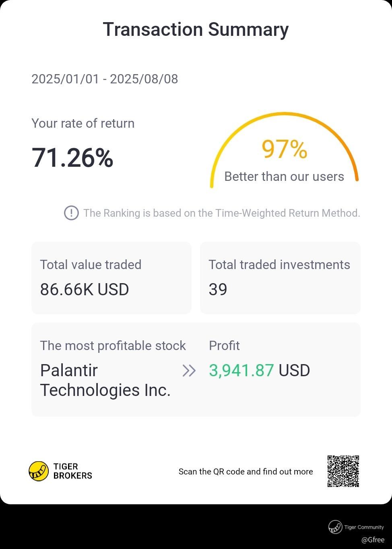Click the Tiger Community watermark icon
Image resolution: width=392 pixels, height=549 pixels.
(335, 527)
